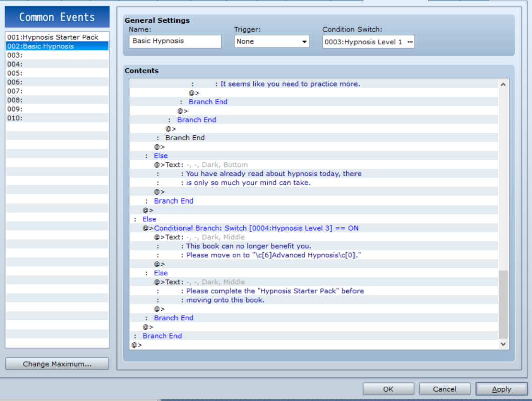Click the Name field containing Basic Hypnosis

pos(175,41)
